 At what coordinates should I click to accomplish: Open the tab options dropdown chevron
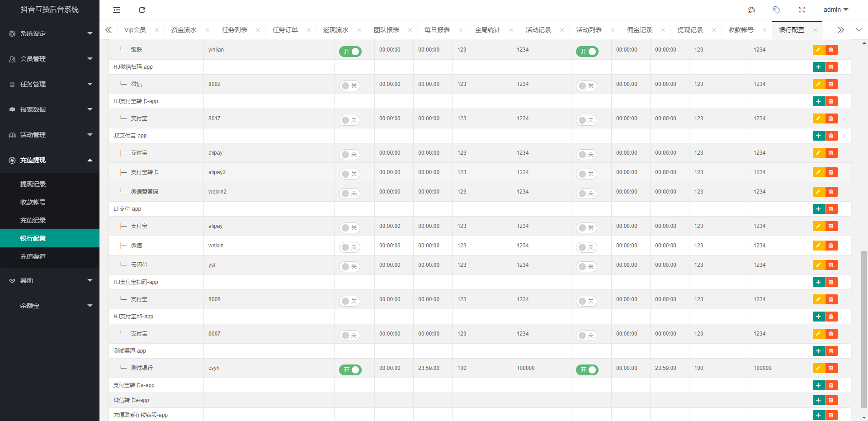[x=859, y=30]
